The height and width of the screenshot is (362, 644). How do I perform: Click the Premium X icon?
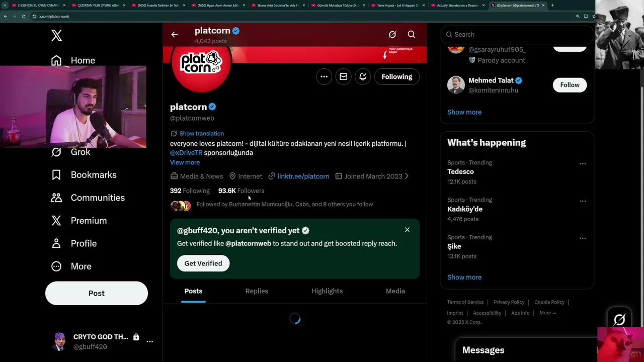(56, 220)
